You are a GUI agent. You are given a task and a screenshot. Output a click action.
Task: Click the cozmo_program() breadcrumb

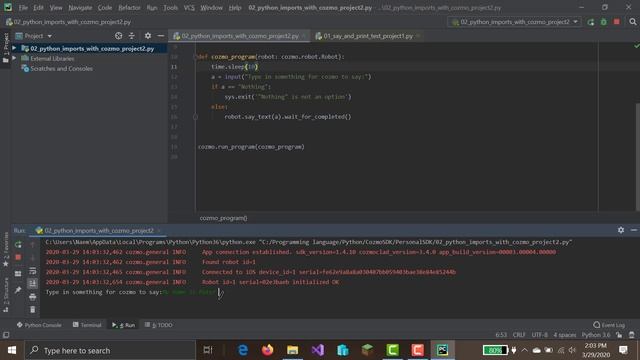223,218
